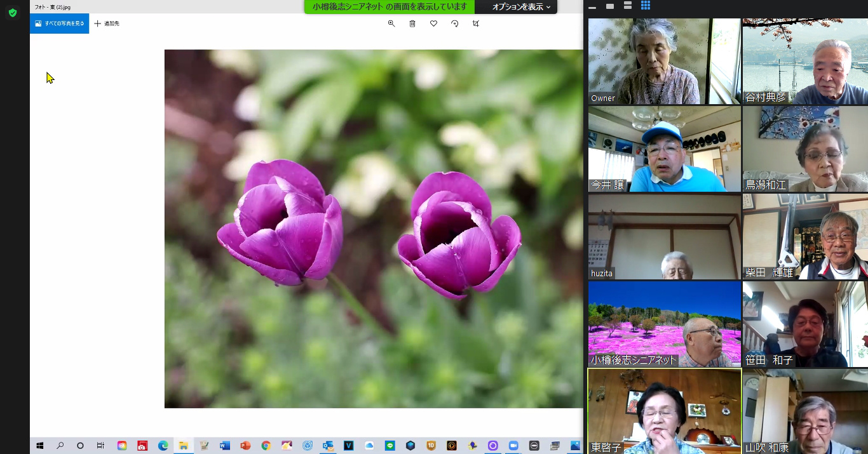Image resolution: width=868 pixels, height=454 pixels.
Task: Open the オプションを表示 dropdown
Action: point(520,7)
